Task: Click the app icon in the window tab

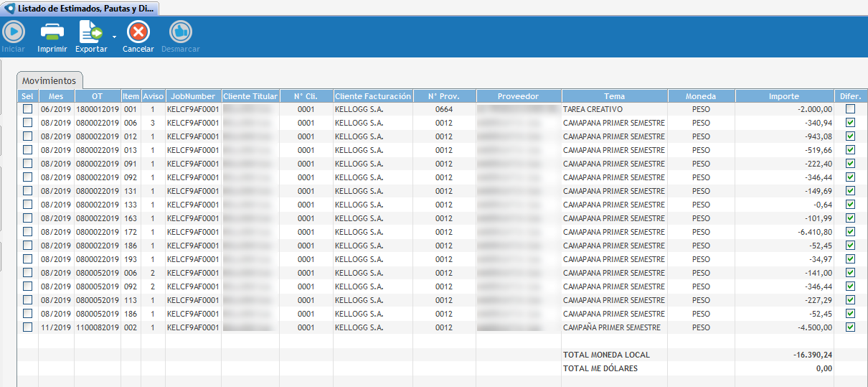Action: pyautogui.click(x=9, y=9)
